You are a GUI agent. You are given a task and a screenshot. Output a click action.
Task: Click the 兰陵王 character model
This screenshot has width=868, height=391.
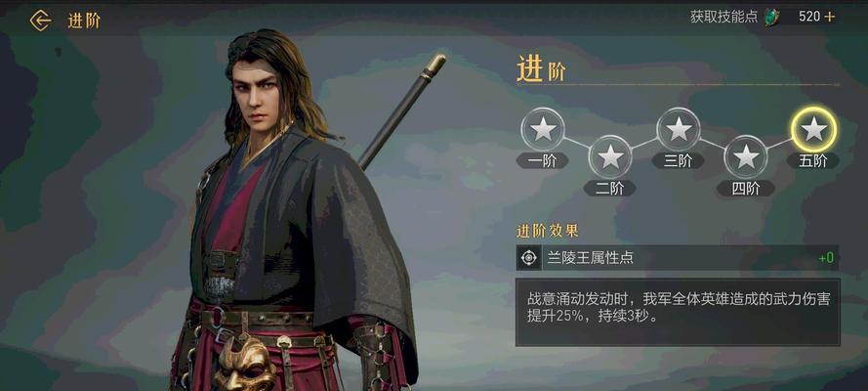pos(293,216)
